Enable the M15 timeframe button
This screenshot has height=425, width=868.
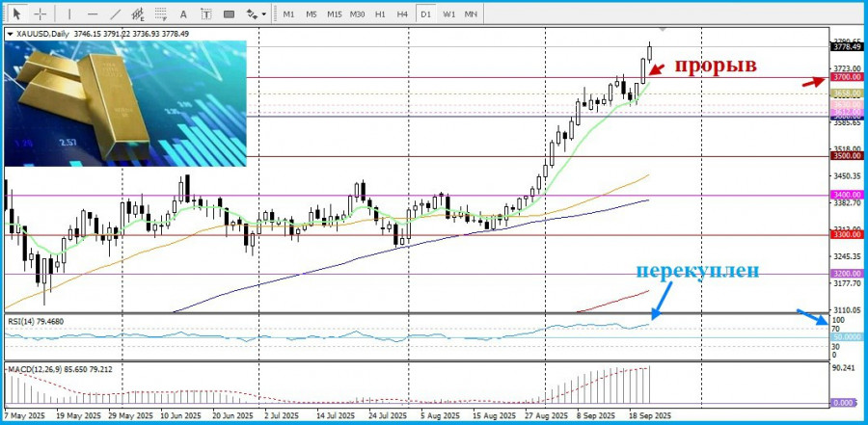(334, 13)
